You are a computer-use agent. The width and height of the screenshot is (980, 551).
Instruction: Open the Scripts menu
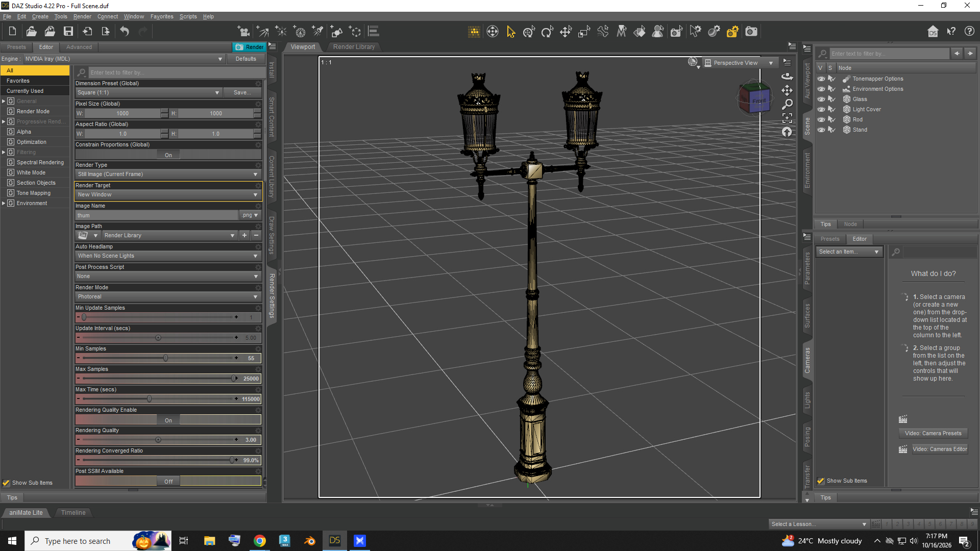click(x=188, y=16)
